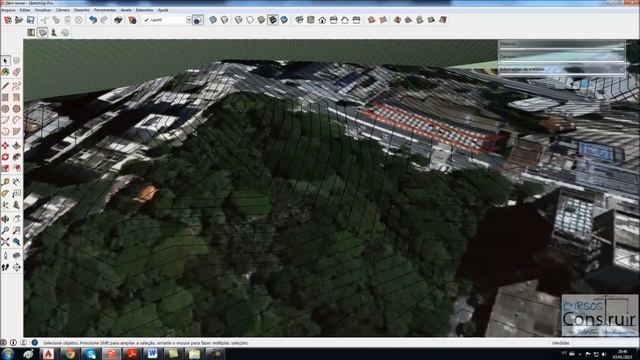The height and width of the screenshot is (360, 640).
Task: Open Google Chrome from the taskbar
Action: click(x=69, y=354)
